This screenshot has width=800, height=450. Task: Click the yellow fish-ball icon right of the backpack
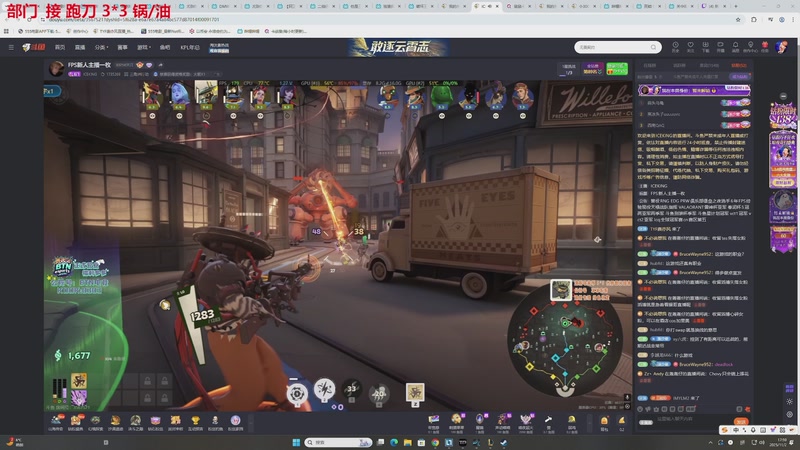(x=622, y=422)
